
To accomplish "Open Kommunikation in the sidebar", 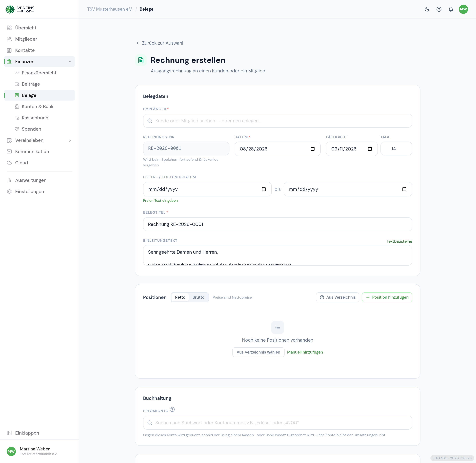I will [39, 151].
